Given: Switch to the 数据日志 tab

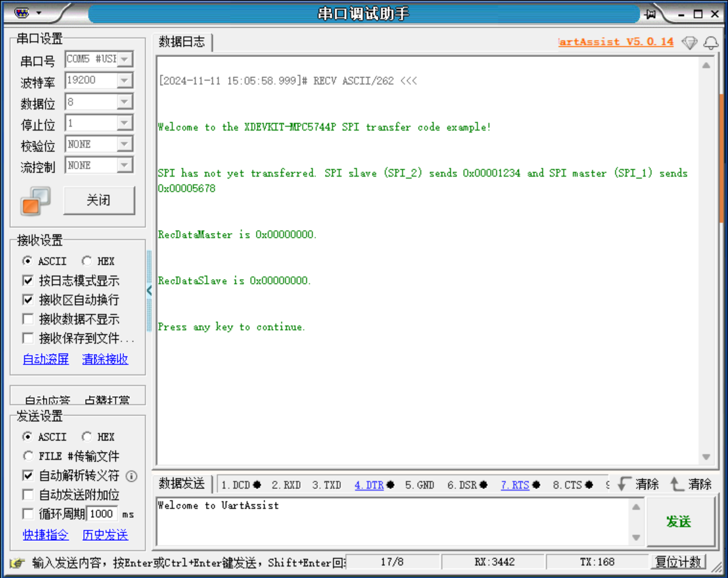Looking at the screenshot, I should (182, 42).
